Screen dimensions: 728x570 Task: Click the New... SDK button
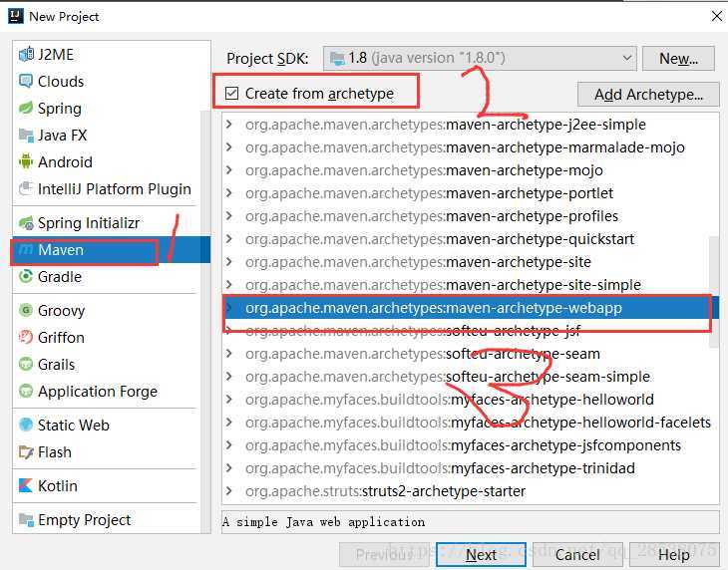point(678,59)
